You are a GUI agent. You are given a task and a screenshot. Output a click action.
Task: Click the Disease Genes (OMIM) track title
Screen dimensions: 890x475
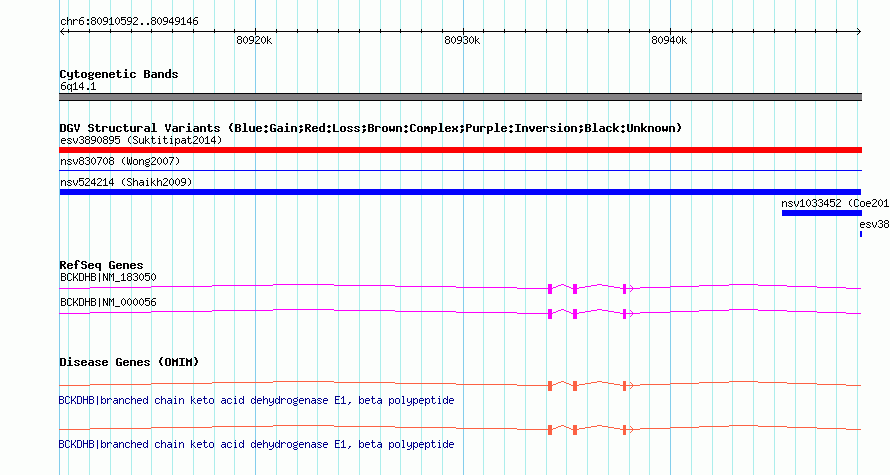click(x=129, y=362)
